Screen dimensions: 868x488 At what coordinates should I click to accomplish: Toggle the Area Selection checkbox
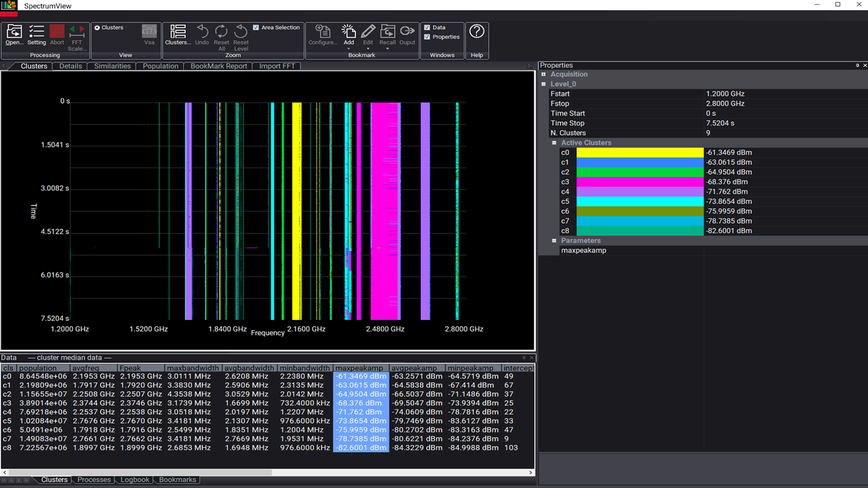click(x=256, y=28)
